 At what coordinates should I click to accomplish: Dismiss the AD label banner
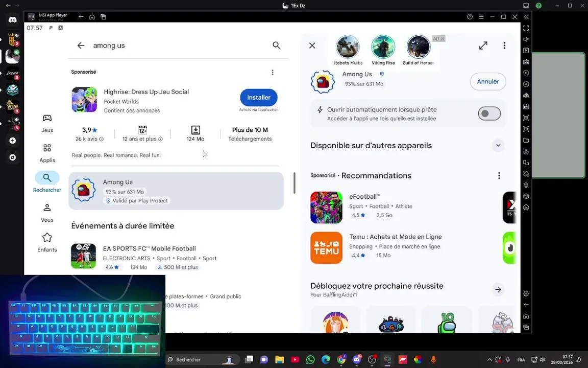[x=443, y=39]
